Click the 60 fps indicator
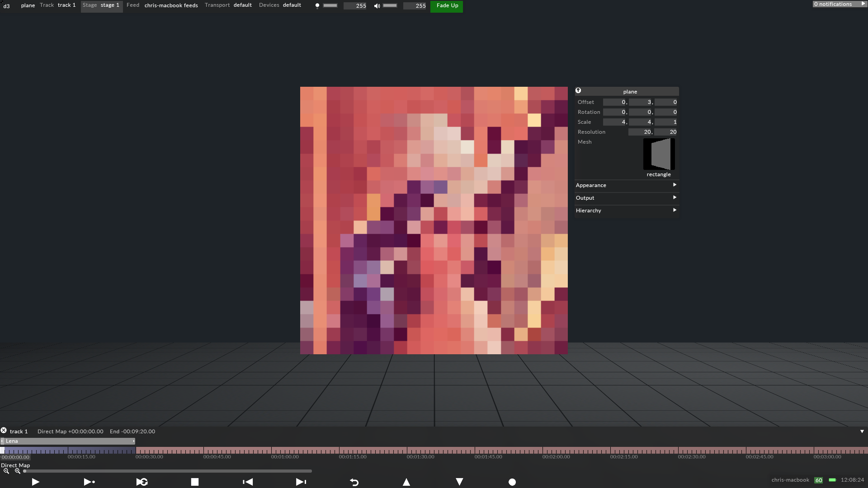The width and height of the screenshot is (868, 488). pos(819,480)
